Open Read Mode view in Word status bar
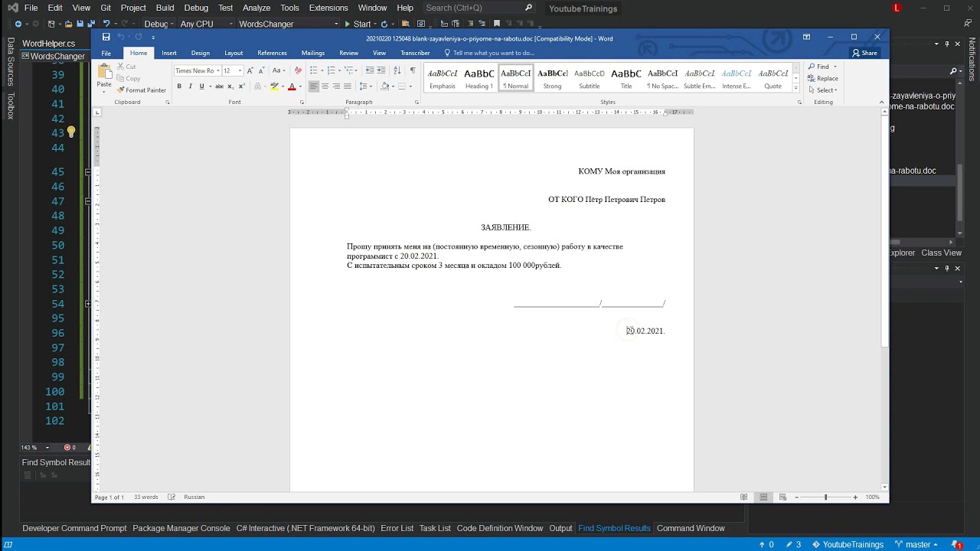 (743, 497)
